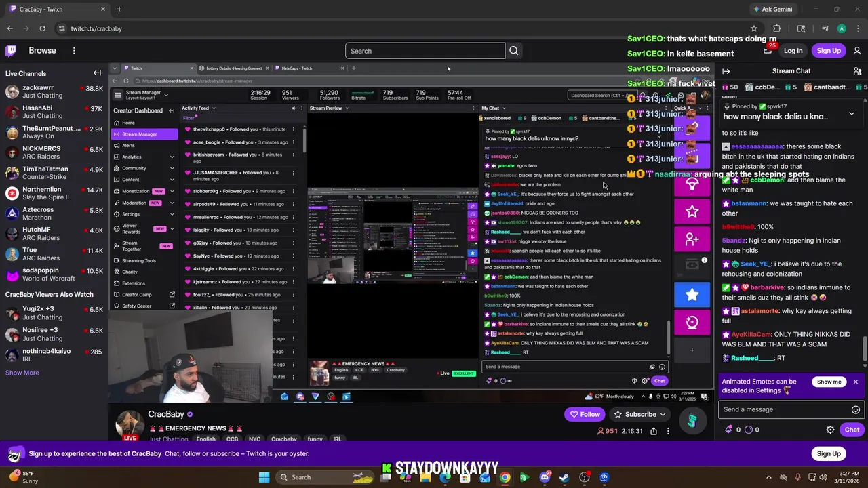Open Discord from the taskbar
The image size is (868, 488).
(x=545, y=477)
